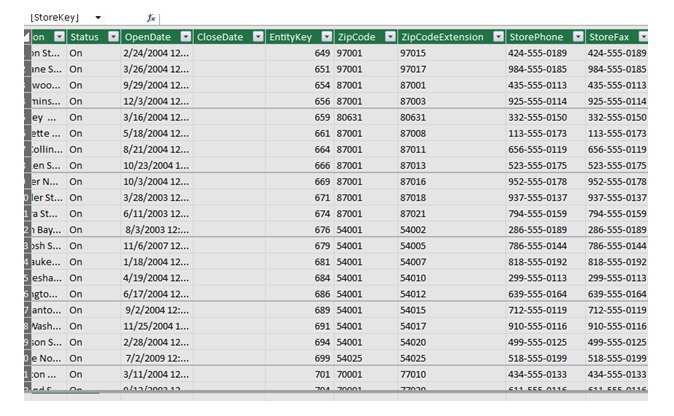The height and width of the screenshot is (416, 674).
Task: Select the ZipCodeExtension column header
Action: [452, 37]
